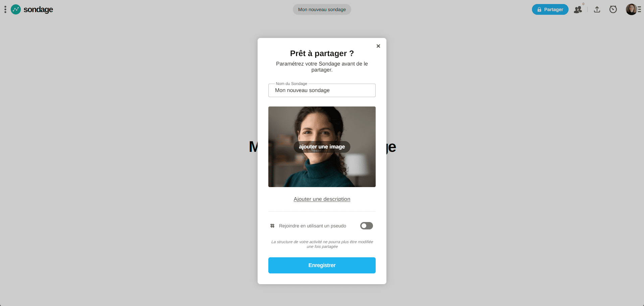Focus the Nom du Sondage text field
The image size is (644, 306).
[x=322, y=90]
